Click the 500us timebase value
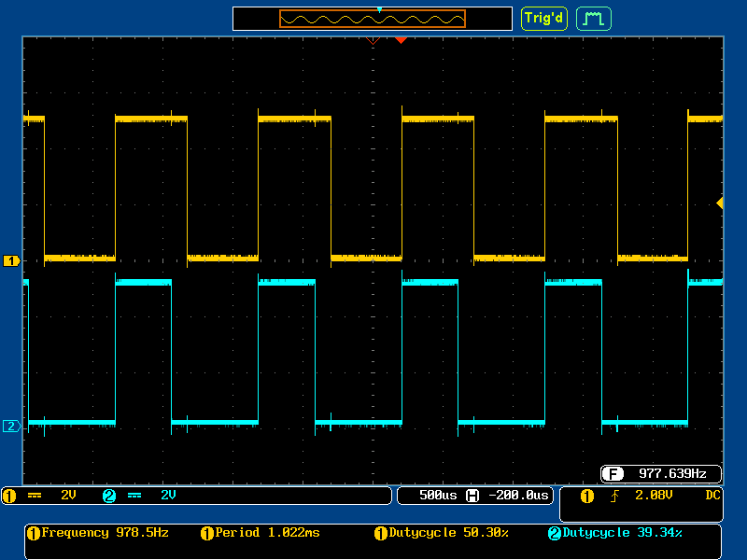Image resolution: width=747 pixels, height=560 pixels. (438, 496)
